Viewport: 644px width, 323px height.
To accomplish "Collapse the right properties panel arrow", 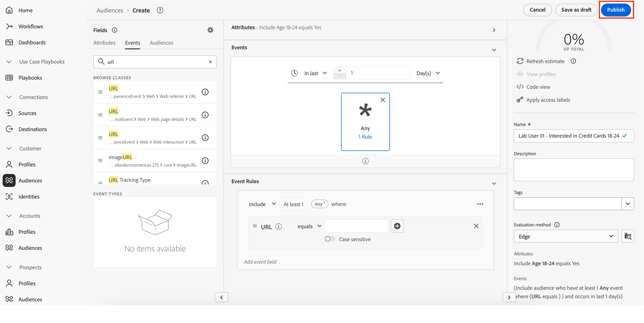I will coord(509,297).
